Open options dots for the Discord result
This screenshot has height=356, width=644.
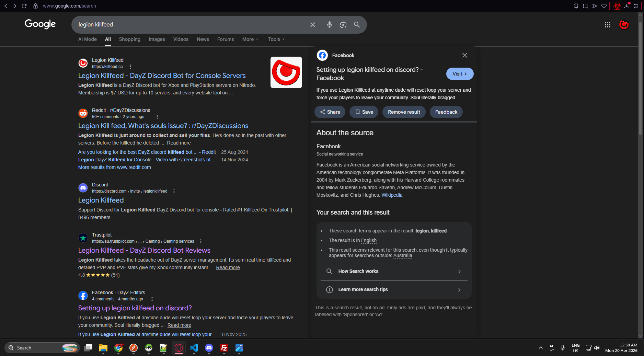[174, 191]
